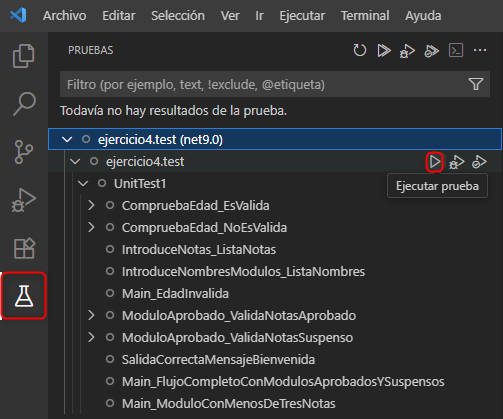The width and height of the screenshot is (503, 419).
Task: Select ModuloAprobado_ValidaNotasSuspenso test label
Action: (237, 338)
